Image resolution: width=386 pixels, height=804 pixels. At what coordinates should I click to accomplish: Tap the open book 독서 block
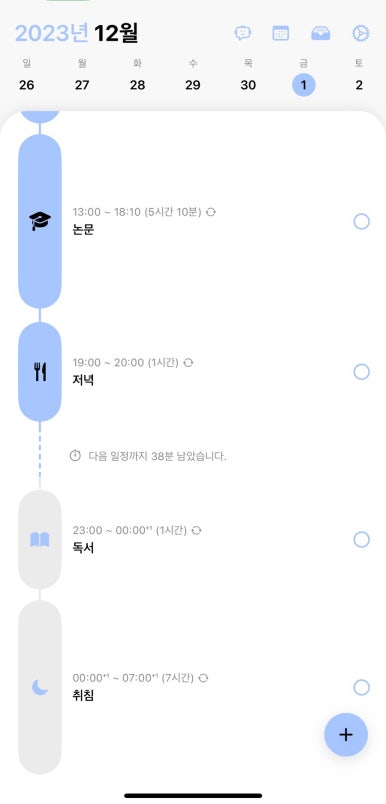pyautogui.click(x=40, y=539)
